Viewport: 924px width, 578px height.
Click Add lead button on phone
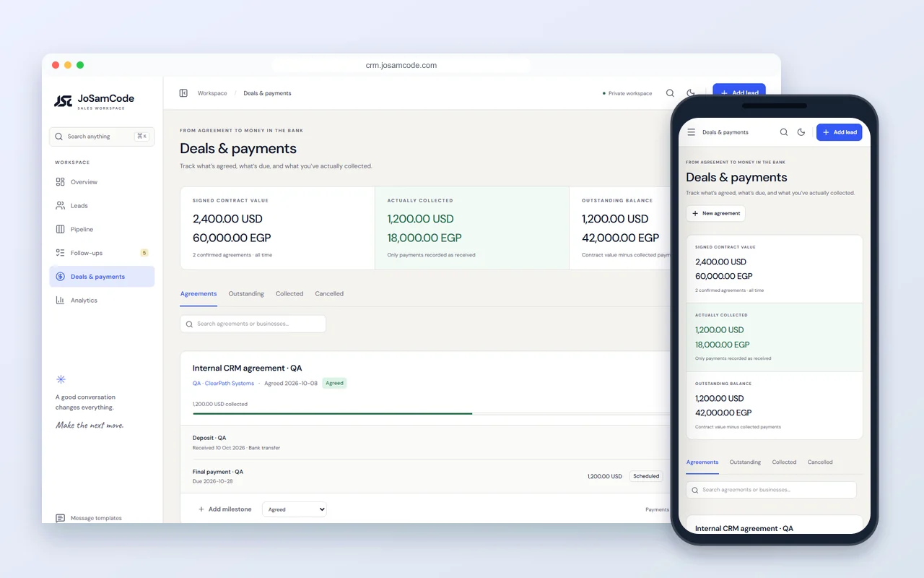point(839,132)
